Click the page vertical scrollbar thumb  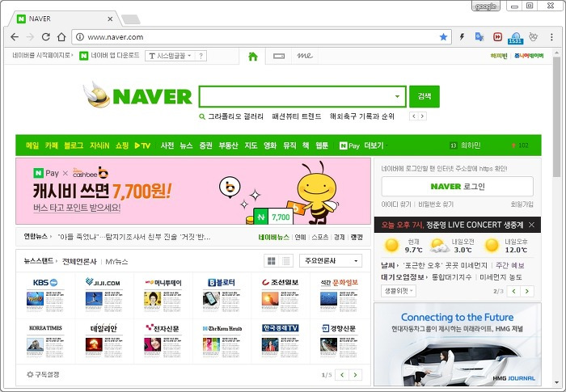pos(556,116)
